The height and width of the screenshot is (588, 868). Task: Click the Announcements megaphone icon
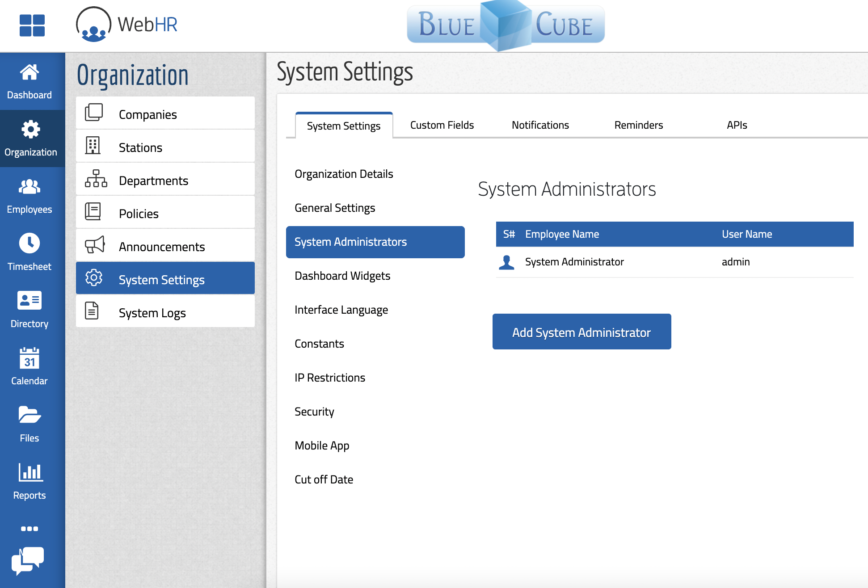95,244
